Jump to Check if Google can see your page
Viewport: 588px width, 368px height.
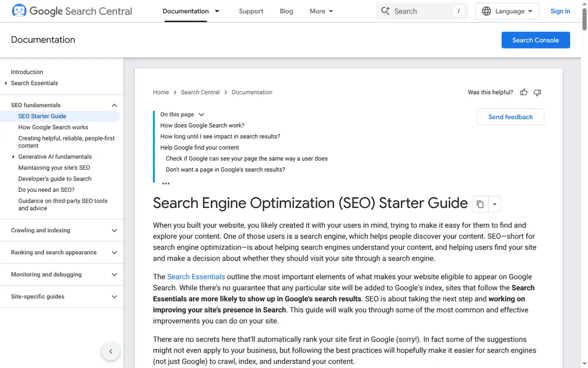pos(246,158)
